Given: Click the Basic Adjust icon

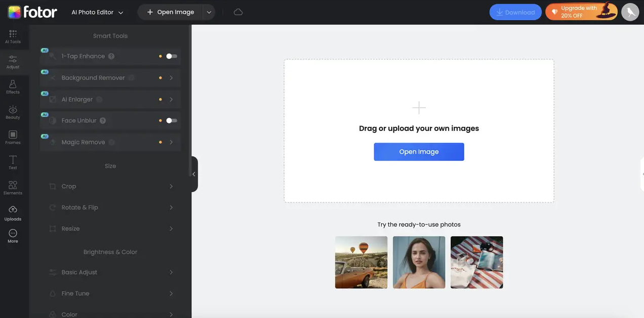Looking at the screenshot, I should tap(53, 272).
